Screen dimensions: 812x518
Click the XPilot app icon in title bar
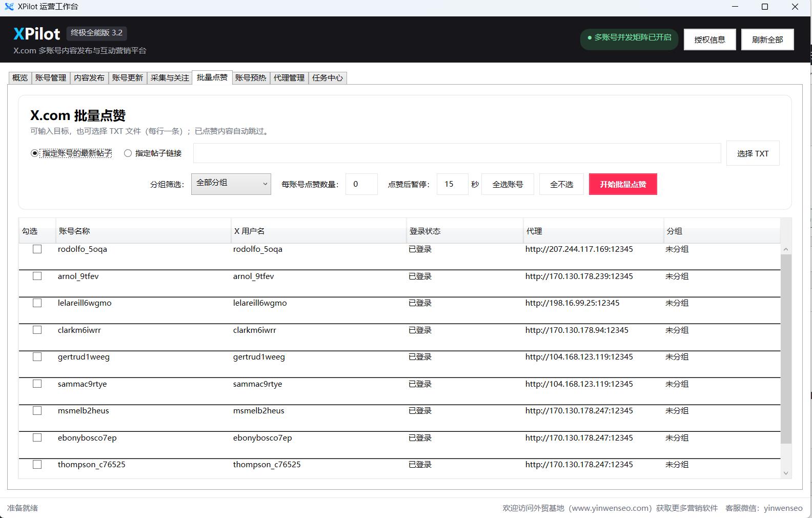click(9, 7)
